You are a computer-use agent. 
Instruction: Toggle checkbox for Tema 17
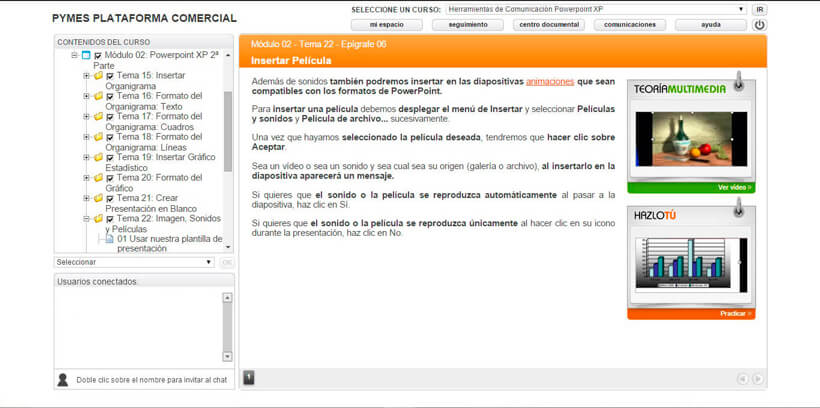coord(110,117)
